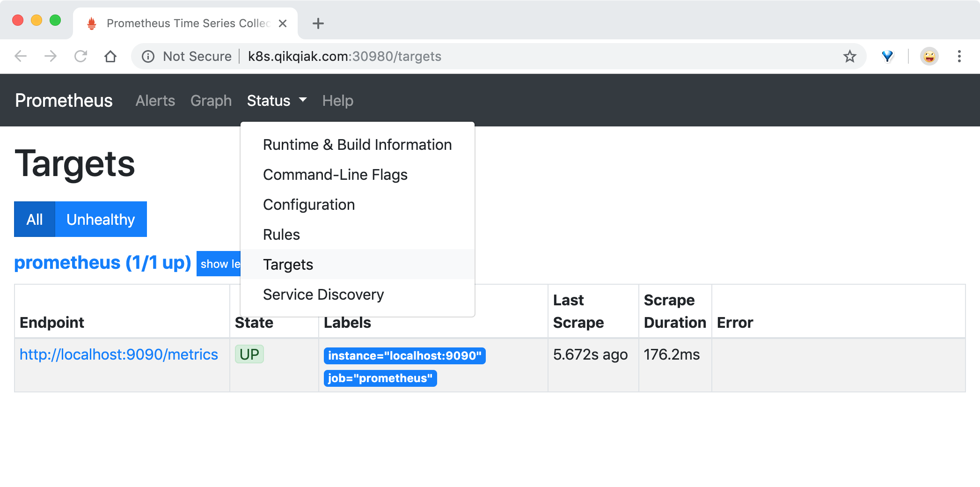The height and width of the screenshot is (487, 980).
Task: Click the Prometheus brand link
Action: [x=64, y=101]
